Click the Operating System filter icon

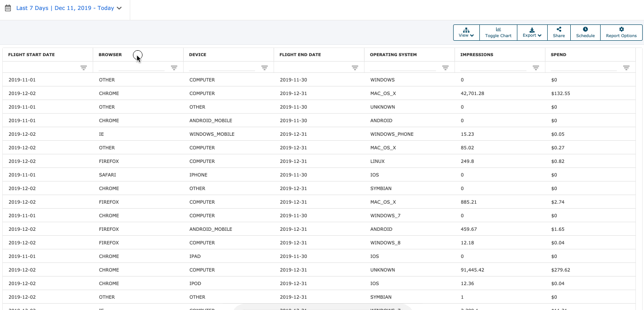tap(445, 68)
